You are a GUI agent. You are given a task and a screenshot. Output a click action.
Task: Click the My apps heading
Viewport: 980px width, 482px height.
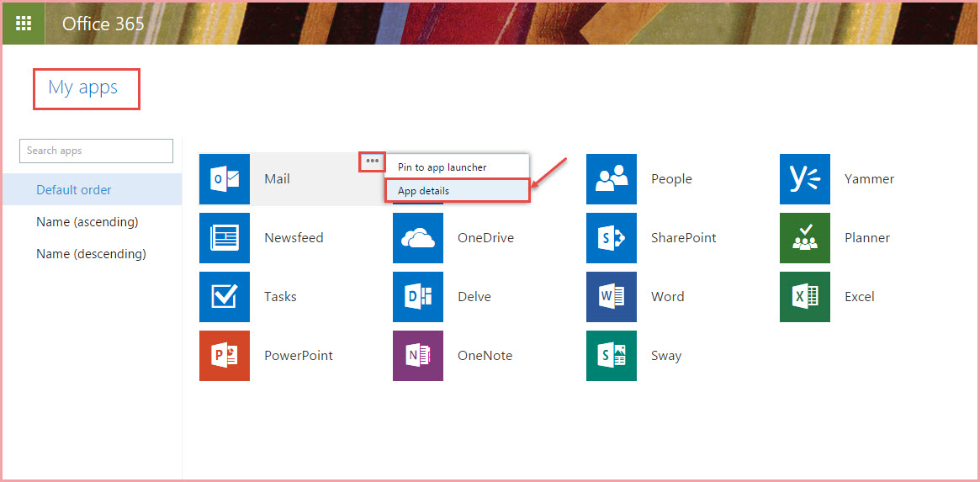(x=83, y=87)
